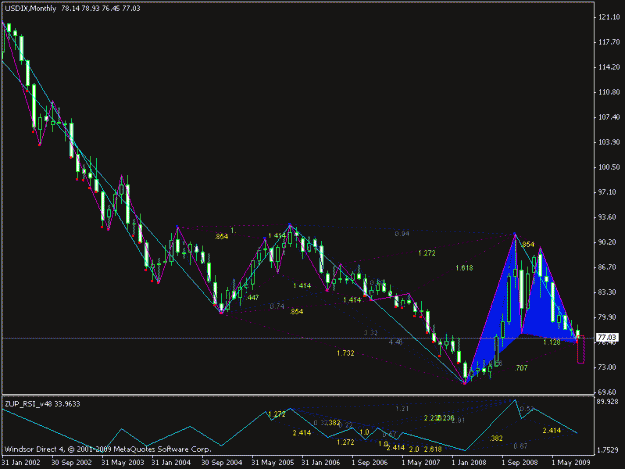The image size is (625, 469).
Task: Click the red dashed projection rectangle
Action: [581, 349]
